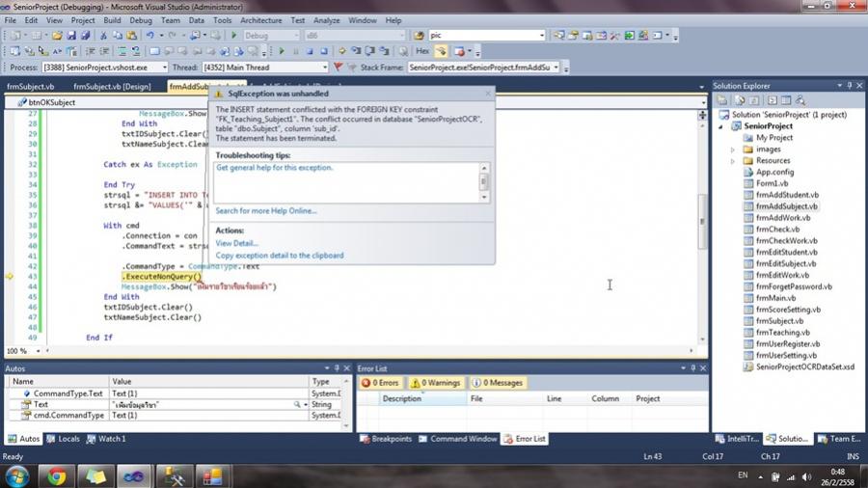Screen dimensions: 868x488
Task: Open the Analyze menu
Action: click(327, 20)
